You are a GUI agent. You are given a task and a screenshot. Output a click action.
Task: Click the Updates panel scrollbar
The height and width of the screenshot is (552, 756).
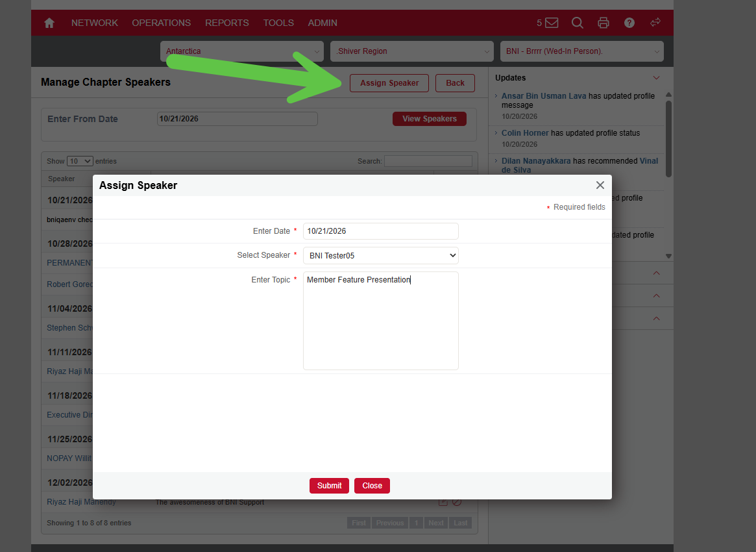coord(669,139)
